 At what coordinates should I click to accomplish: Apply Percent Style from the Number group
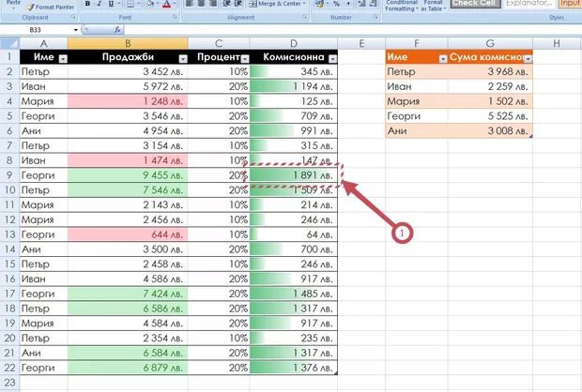[335, 5]
